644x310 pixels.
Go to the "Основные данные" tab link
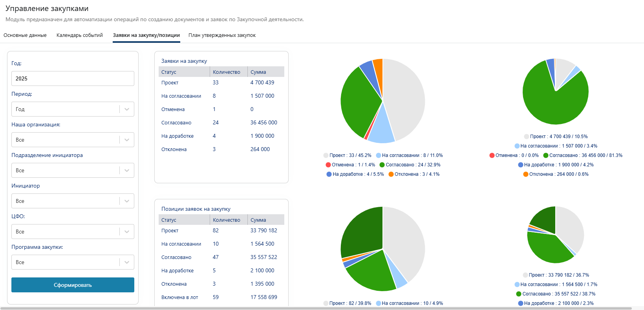[25, 35]
